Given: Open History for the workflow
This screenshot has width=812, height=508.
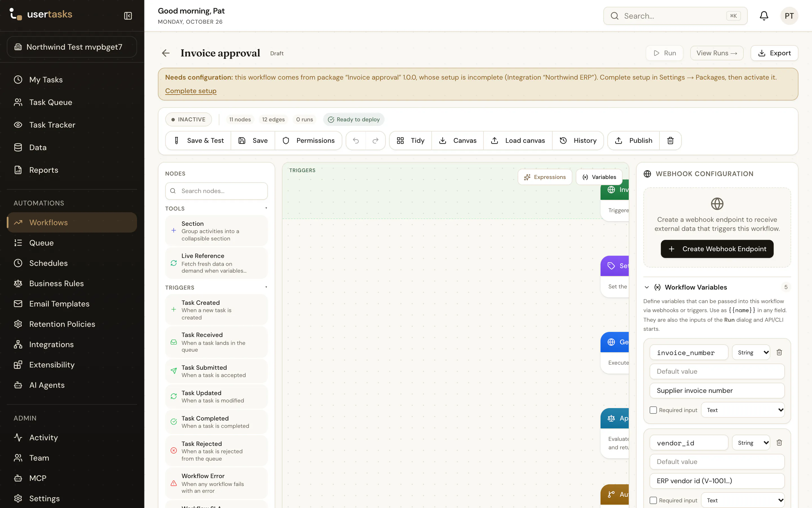Looking at the screenshot, I should [x=578, y=141].
